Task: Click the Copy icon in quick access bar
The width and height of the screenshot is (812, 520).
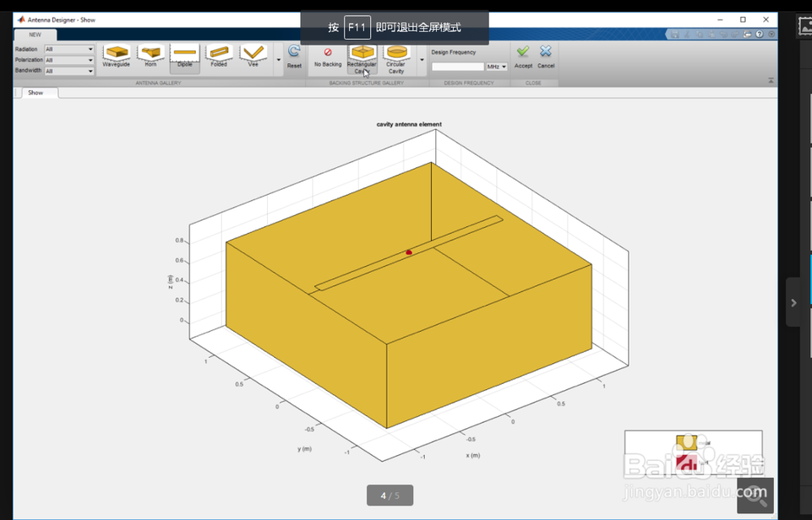Action: pos(700,34)
